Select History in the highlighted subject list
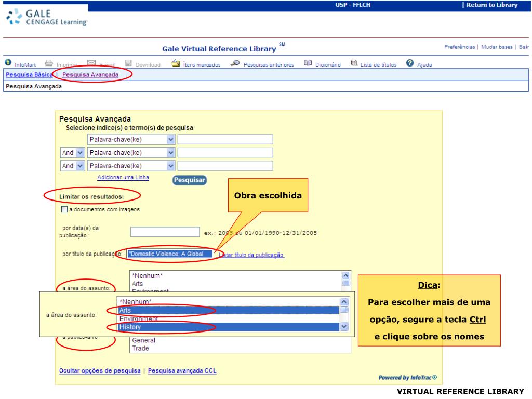The width and height of the screenshot is (532, 399). [x=229, y=327]
